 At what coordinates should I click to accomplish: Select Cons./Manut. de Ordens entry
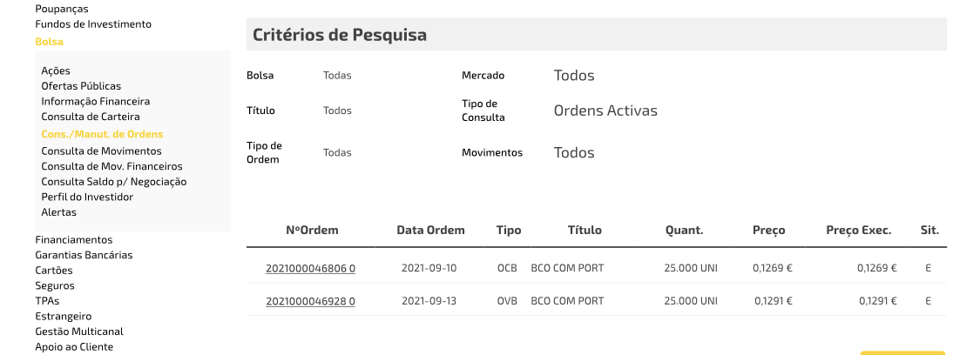(x=102, y=134)
